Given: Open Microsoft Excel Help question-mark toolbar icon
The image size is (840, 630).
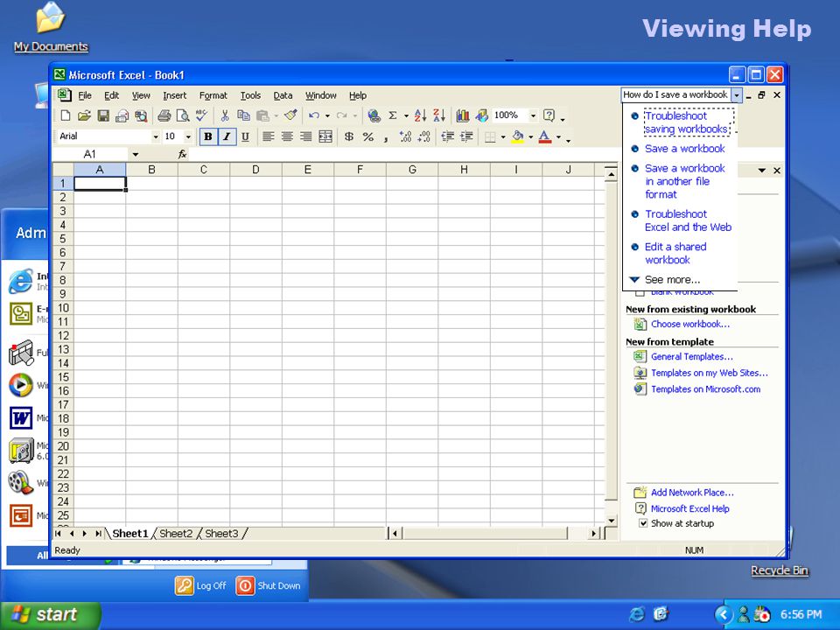Looking at the screenshot, I should coord(549,115).
